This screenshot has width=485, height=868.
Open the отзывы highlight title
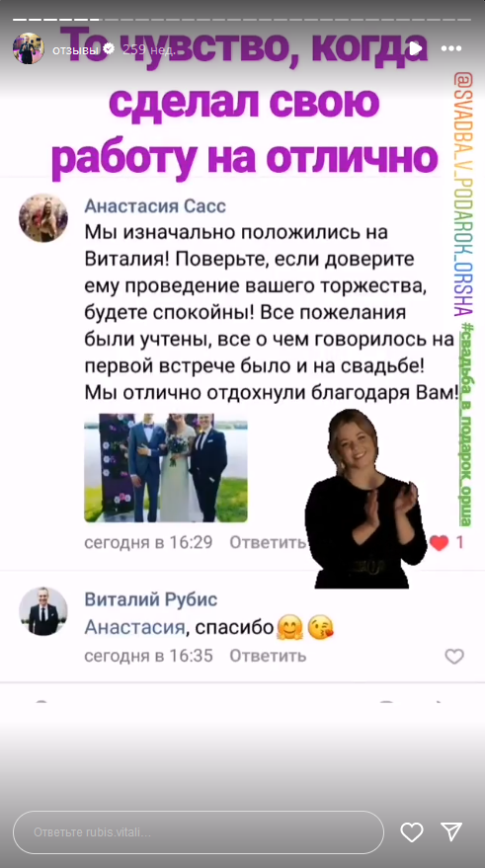click(x=76, y=49)
